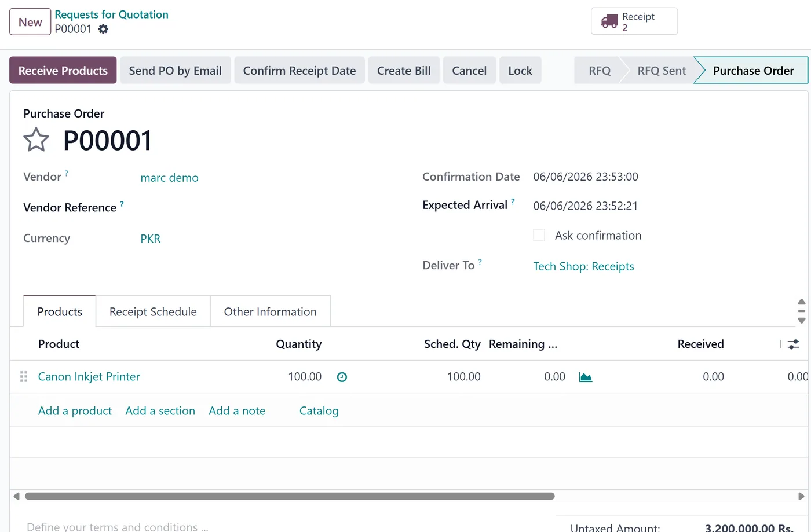Click the Received cell 0.00
The height and width of the screenshot is (532, 811).
tap(713, 377)
